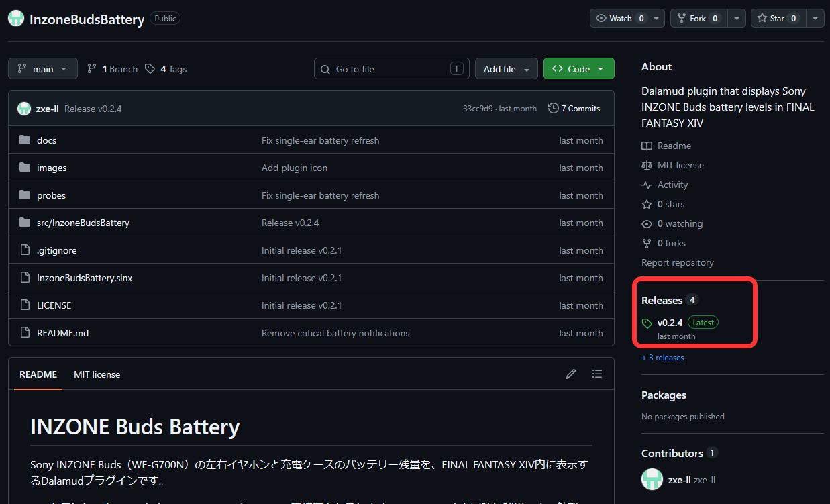Click the zxe-ll avatar in latest commit row
Image resolution: width=830 pixels, height=504 pixels.
click(24, 109)
